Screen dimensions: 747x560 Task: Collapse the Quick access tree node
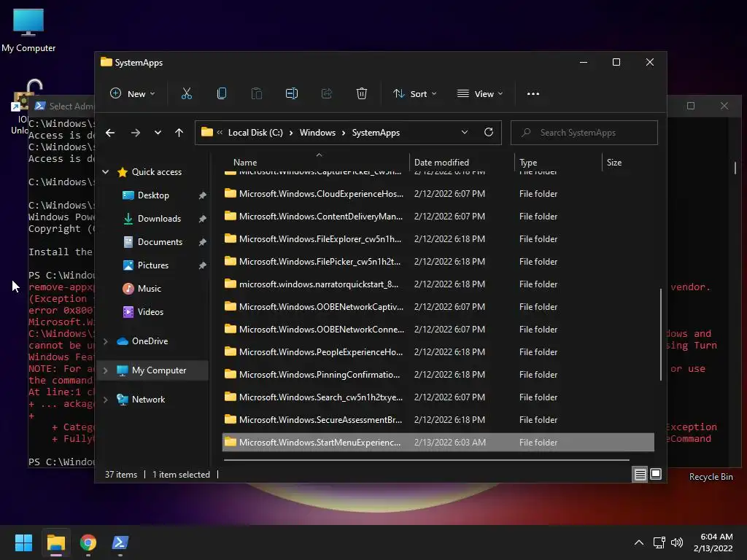pos(106,172)
